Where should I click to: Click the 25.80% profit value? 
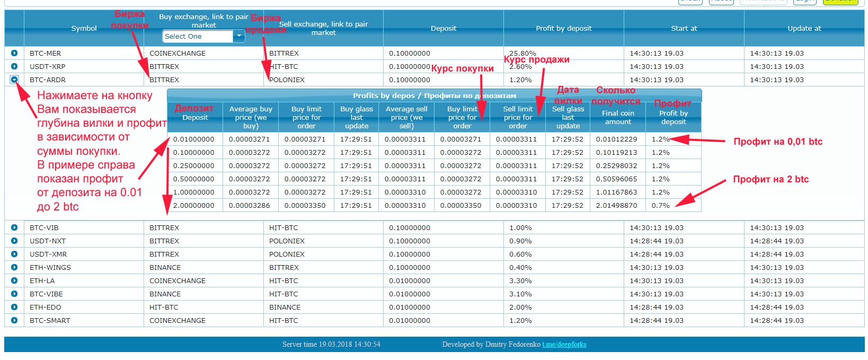522,53
